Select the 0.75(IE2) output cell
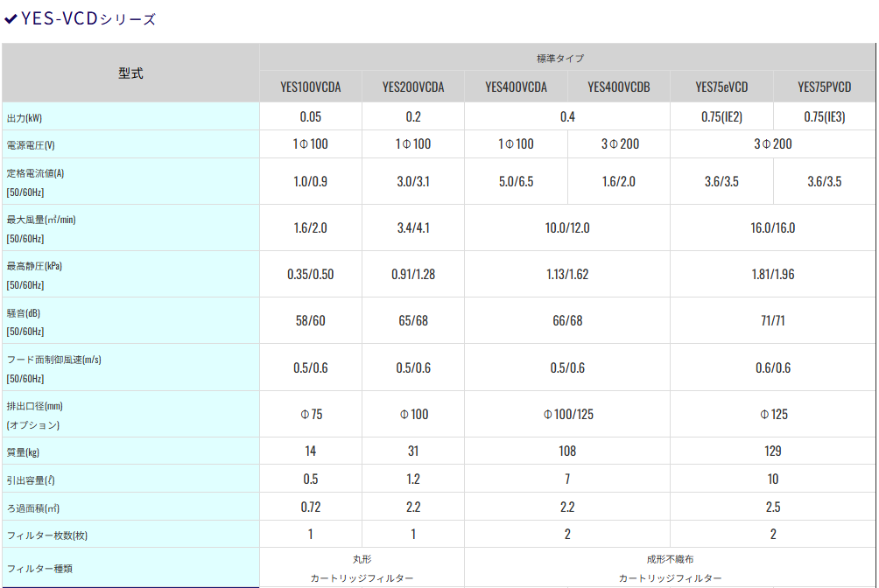879x588 pixels. [x=721, y=117]
